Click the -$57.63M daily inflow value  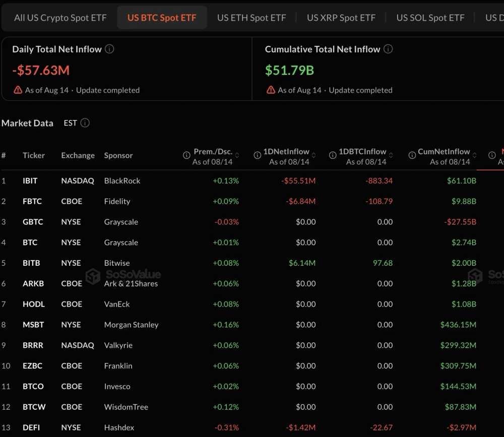pyautogui.click(x=41, y=70)
